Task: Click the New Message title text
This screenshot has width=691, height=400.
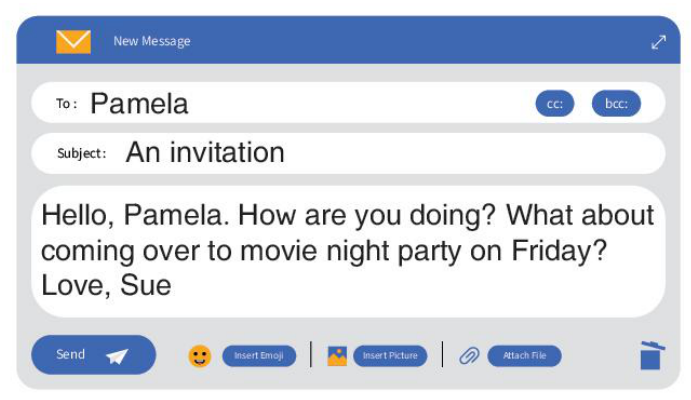Action: tap(152, 41)
